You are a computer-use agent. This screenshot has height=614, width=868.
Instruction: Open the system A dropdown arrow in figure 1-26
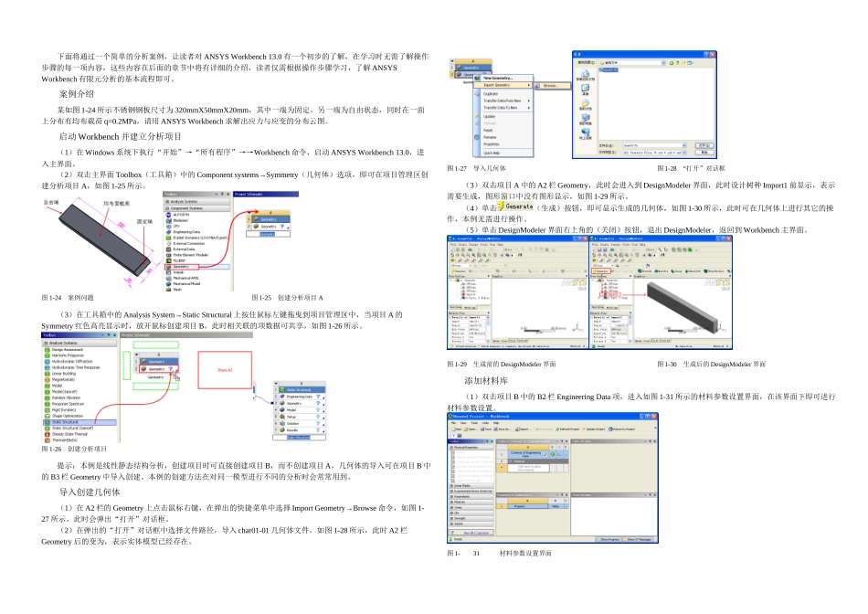click(x=137, y=355)
